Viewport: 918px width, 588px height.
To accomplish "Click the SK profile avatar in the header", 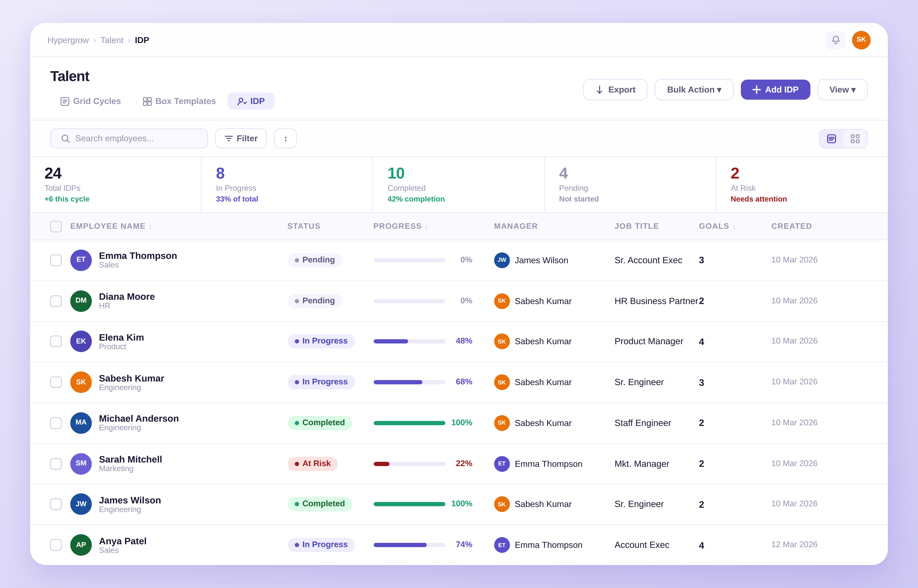I will pyautogui.click(x=861, y=40).
